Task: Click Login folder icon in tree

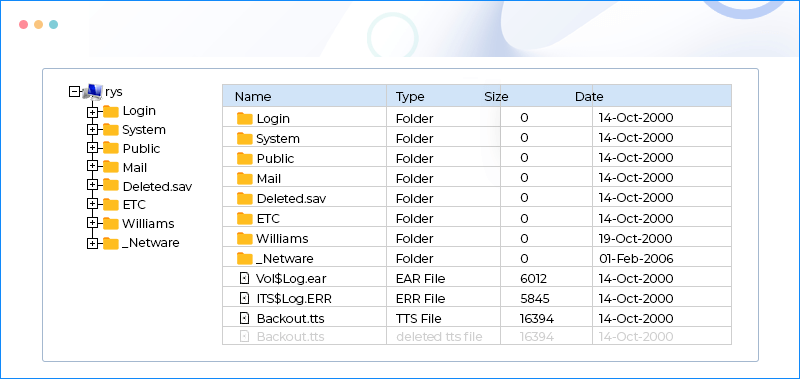Action: coord(111,111)
